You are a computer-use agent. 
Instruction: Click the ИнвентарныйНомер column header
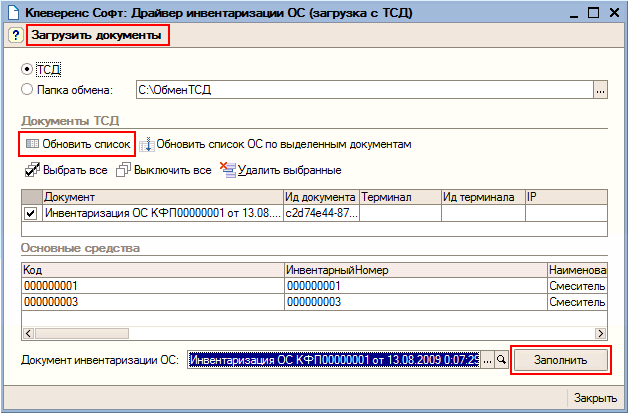[x=416, y=270]
